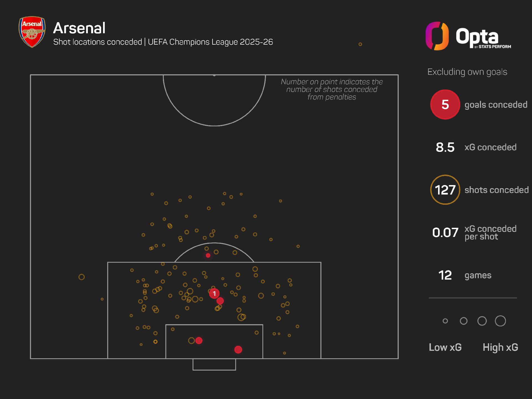Click the penalties note text on the pitch
Image resolution: width=532 pixels, height=399 pixels.
(332, 89)
